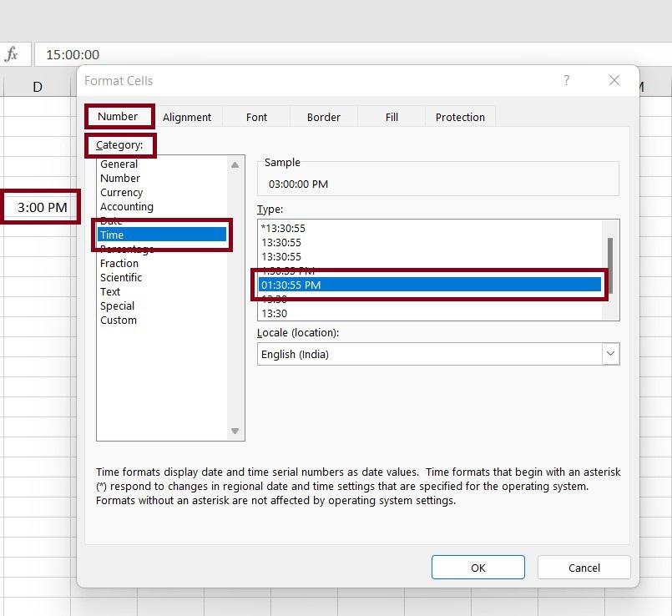Click the fx insert function icon

(x=12, y=54)
